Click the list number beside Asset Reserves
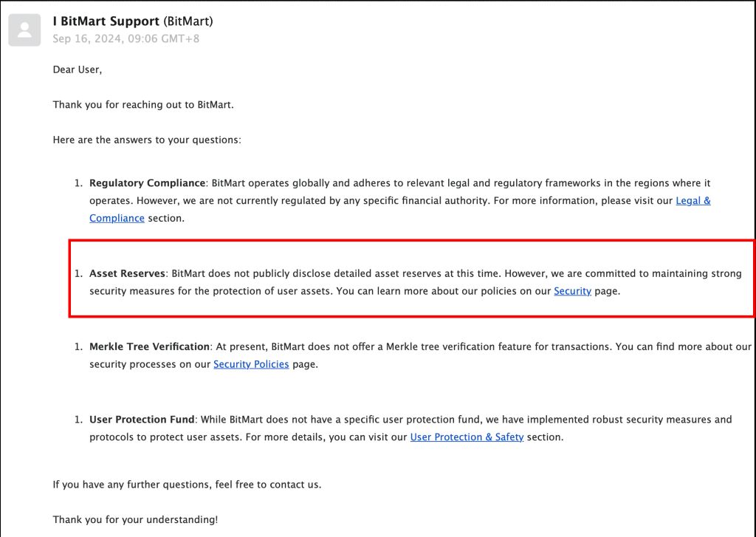 [78, 273]
